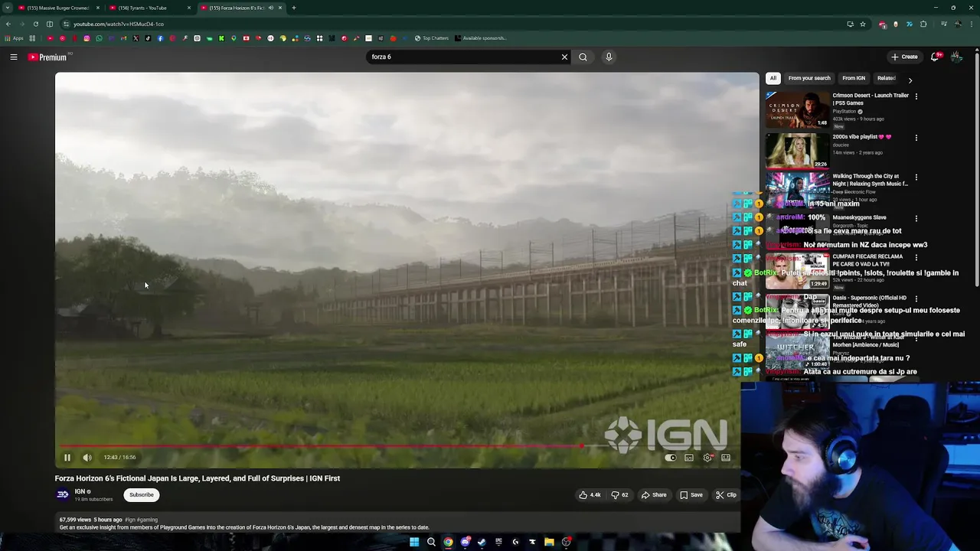Switch to the Tyrants - YouTube tab
The height and width of the screenshot is (551, 980).
point(149,8)
